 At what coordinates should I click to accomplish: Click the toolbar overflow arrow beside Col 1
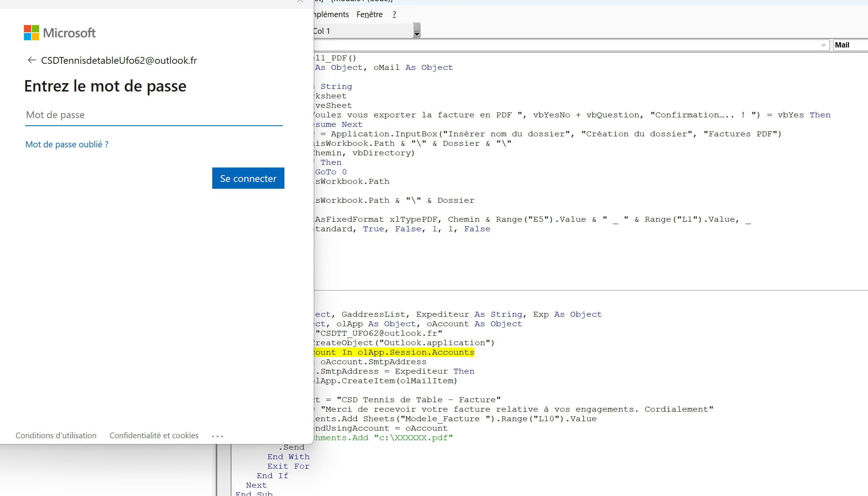point(417,31)
